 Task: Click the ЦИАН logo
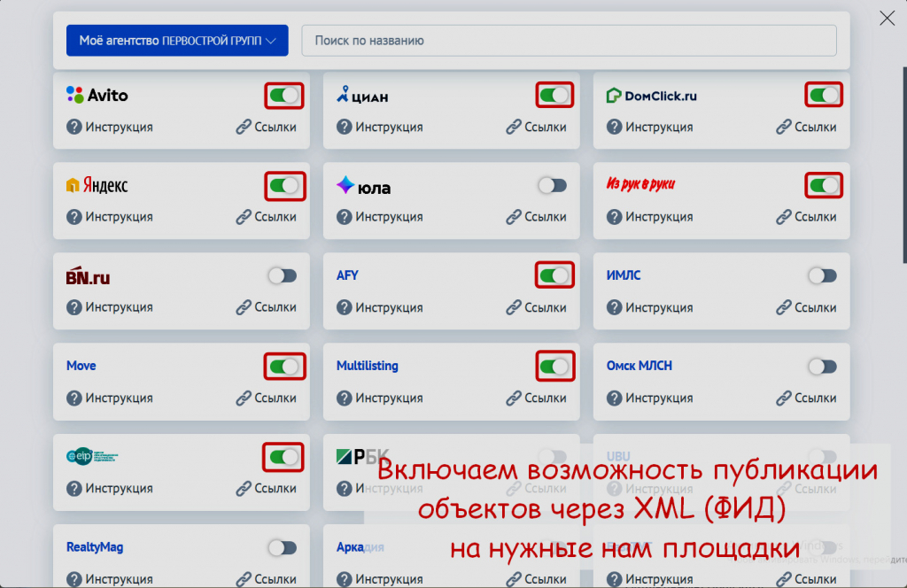(362, 95)
